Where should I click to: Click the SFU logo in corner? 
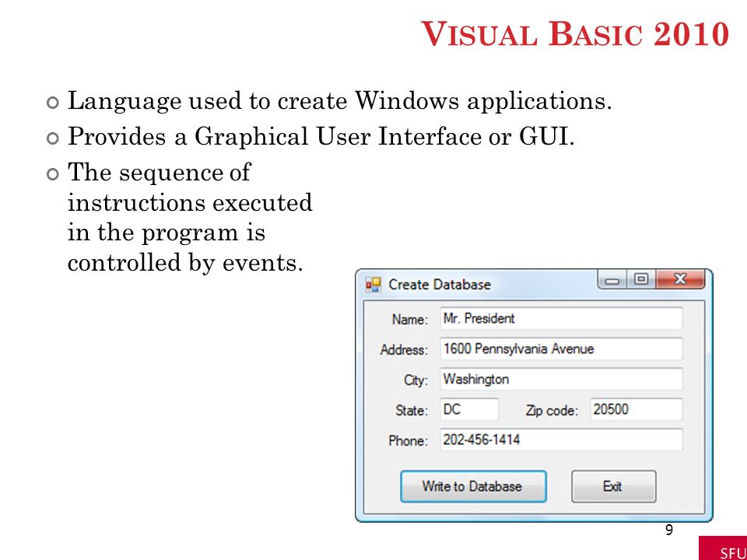[723, 548]
